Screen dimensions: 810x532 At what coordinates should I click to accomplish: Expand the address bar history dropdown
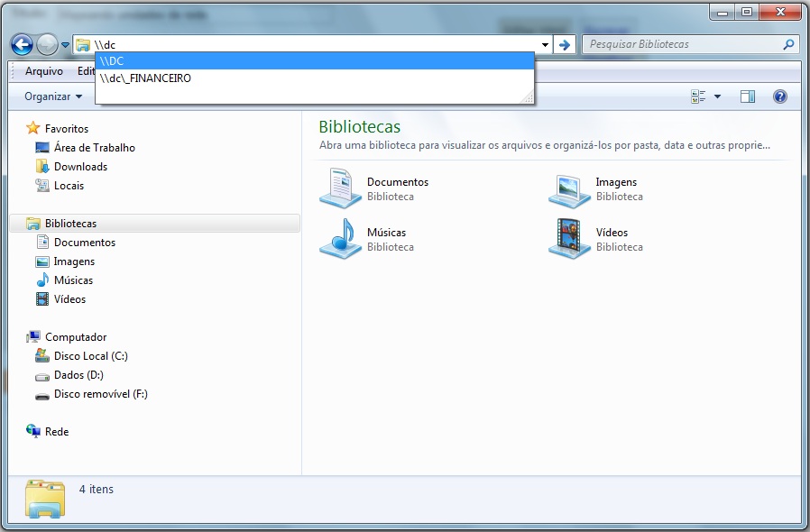tap(544, 43)
